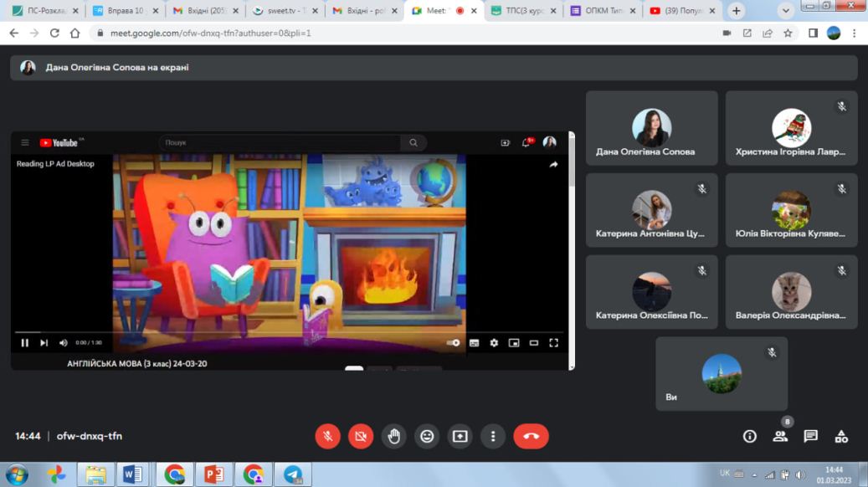868x487 pixels.
Task: Expand the Chrome tab search chevron
Action: click(786, 11)
